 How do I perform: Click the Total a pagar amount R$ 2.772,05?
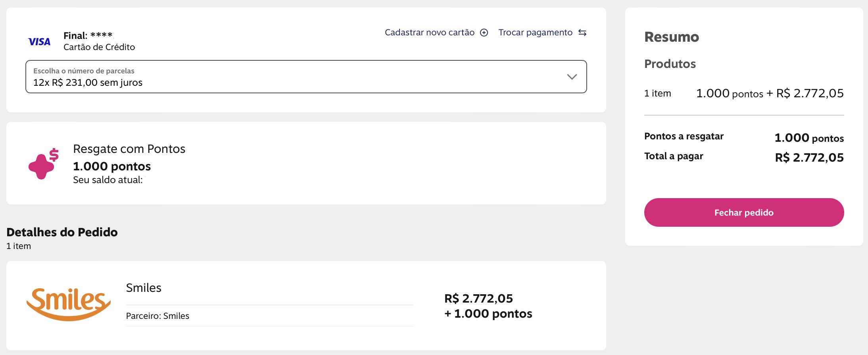pyautogui.click(x=809, y=158)
